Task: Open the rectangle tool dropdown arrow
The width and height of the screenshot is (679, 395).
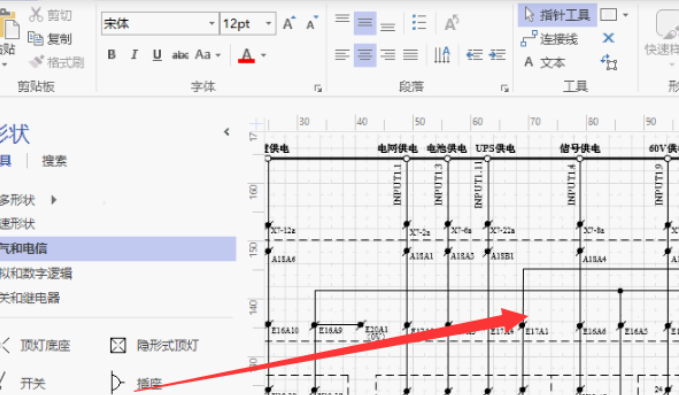Action: pyautogui.click(x=625, y=15)
